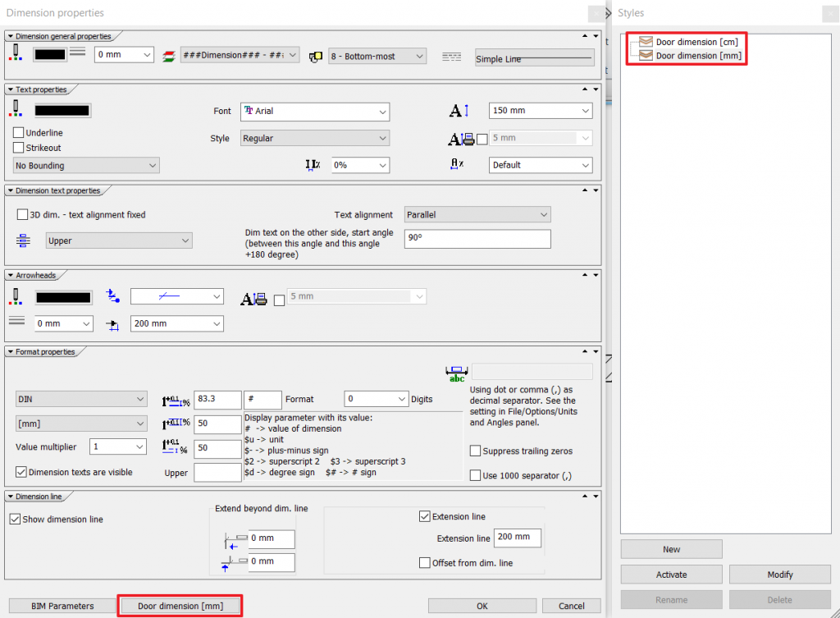This screenshot has width=840, height=618.
Task: Click the arrowhead size icon beside 200 mm
Action: (114, 324)
